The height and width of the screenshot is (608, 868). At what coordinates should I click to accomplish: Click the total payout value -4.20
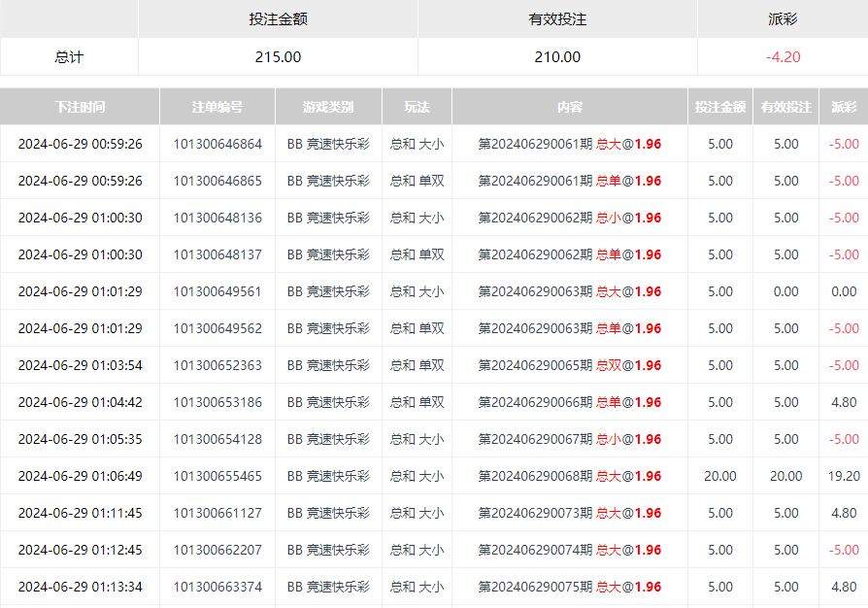pyautogui.click(x=783, y=57)
